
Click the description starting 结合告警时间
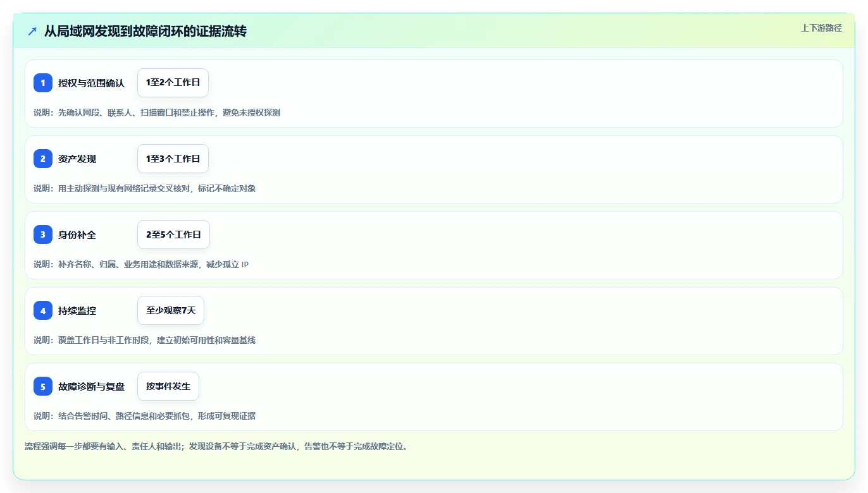click(x=144, y=416)
